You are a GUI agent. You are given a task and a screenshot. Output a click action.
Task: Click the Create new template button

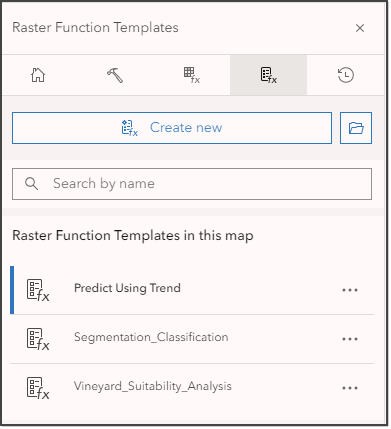172,128
